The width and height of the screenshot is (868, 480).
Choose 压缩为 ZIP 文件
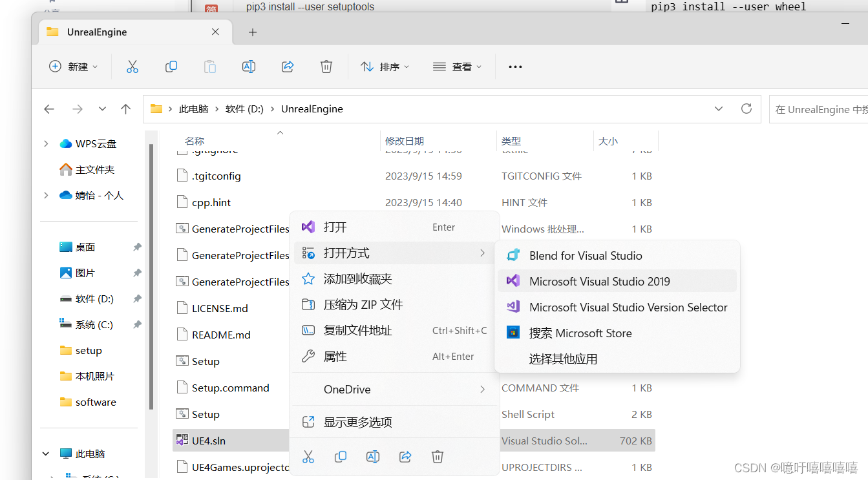pos(394,304)
